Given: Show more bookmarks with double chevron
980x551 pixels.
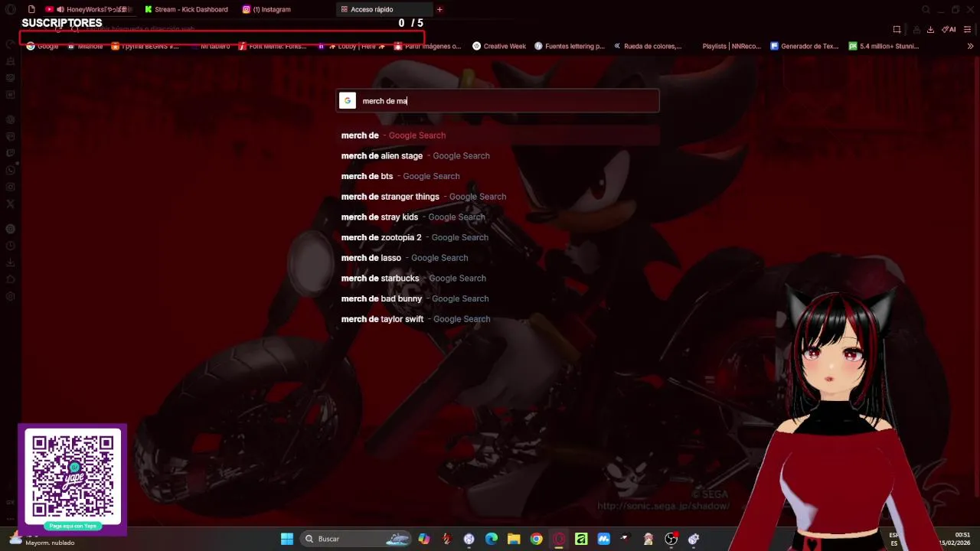Looking at the screenshot, I should pyautogui.click(x=970, y=46).
